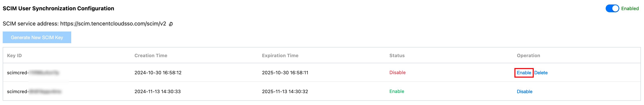This screenshot has height=105, width=644.
Task: Click the Expiration Time column header
Action: [x=280, y=55]
